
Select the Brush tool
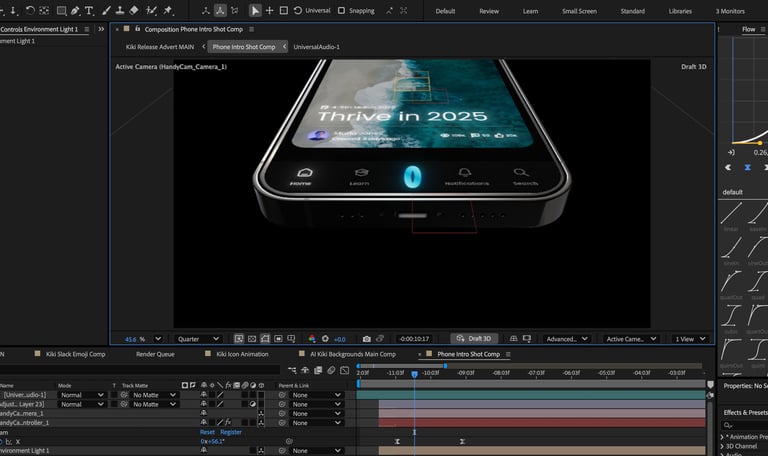coord(106,10)
